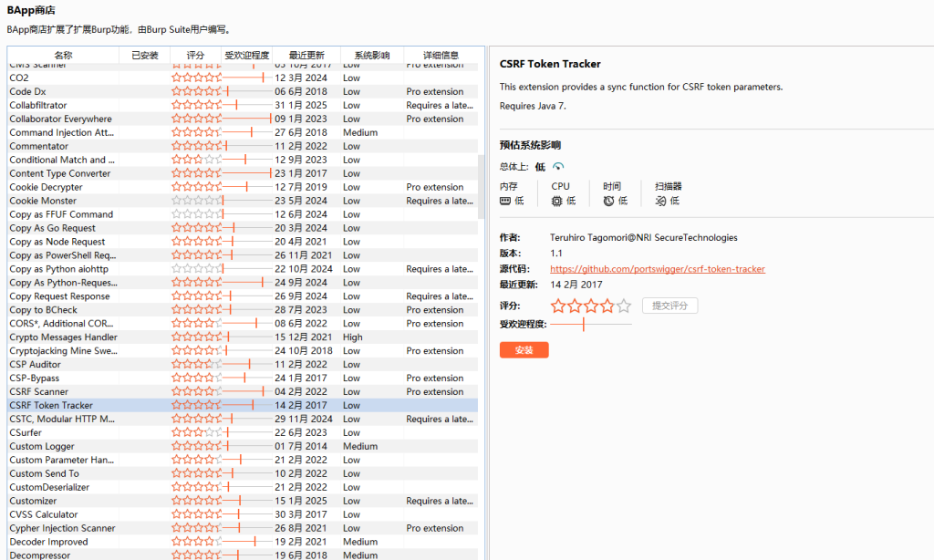This screenshot has width=934, height=560.
Task: Set third rating star in details panel
Action: point(591,306)
